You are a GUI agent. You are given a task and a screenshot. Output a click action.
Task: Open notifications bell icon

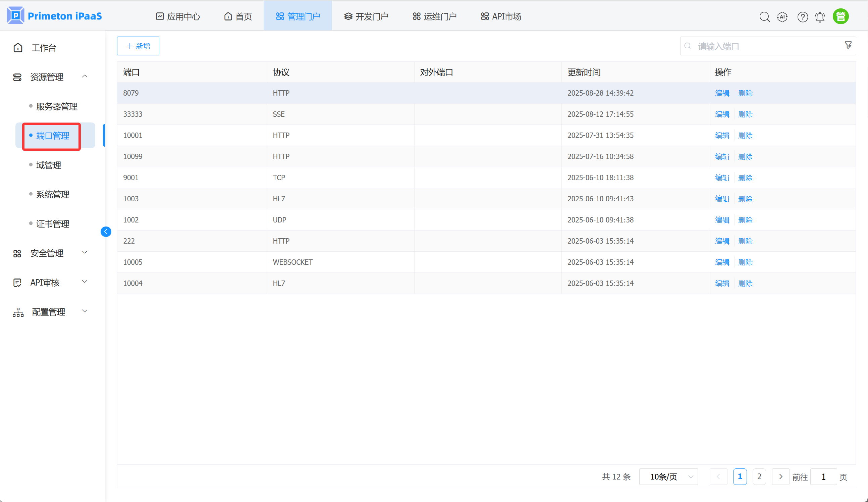(820, 16)
